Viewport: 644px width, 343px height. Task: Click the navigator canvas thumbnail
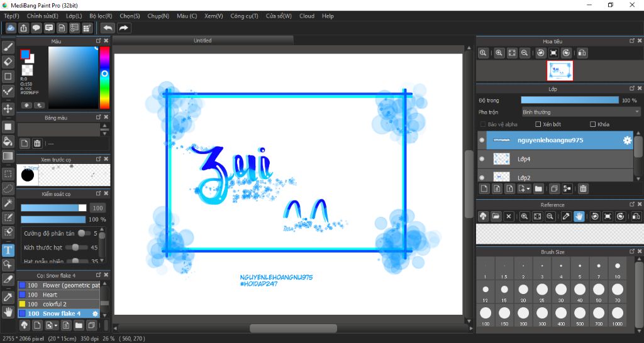(559, 70)
